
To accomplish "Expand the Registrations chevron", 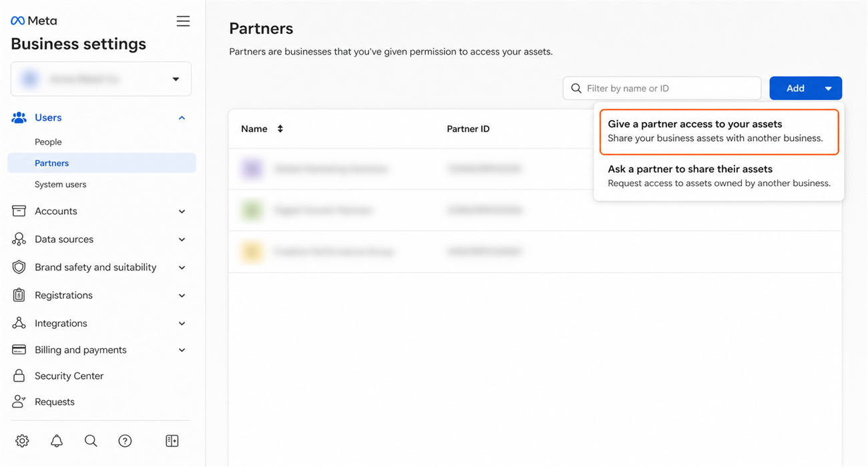I will click(182, 296).
